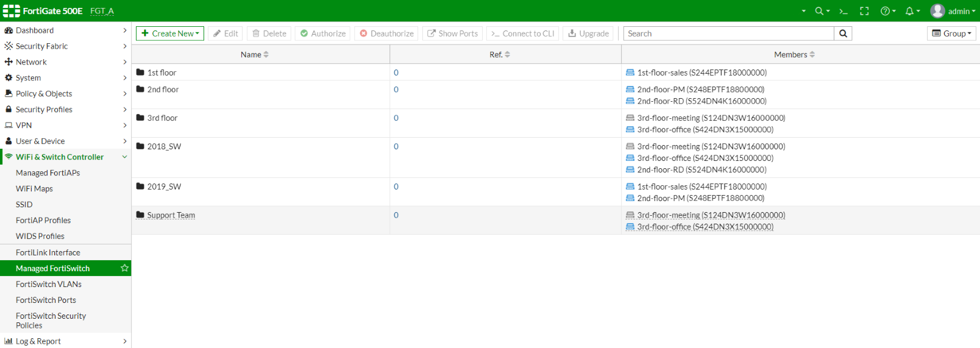Viewport: 980px width, 348px height.
Task: Expand the Log & Report chevron
Action: click(124, 341)
